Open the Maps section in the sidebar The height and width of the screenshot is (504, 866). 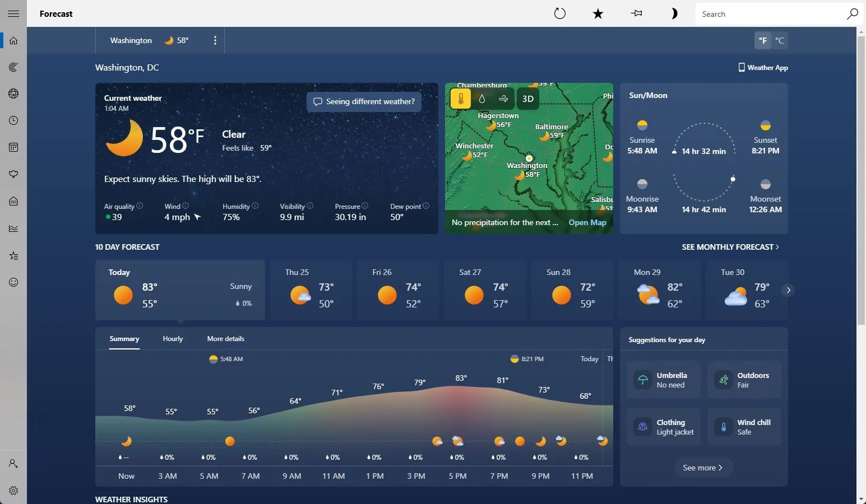[x=13, y=67]
